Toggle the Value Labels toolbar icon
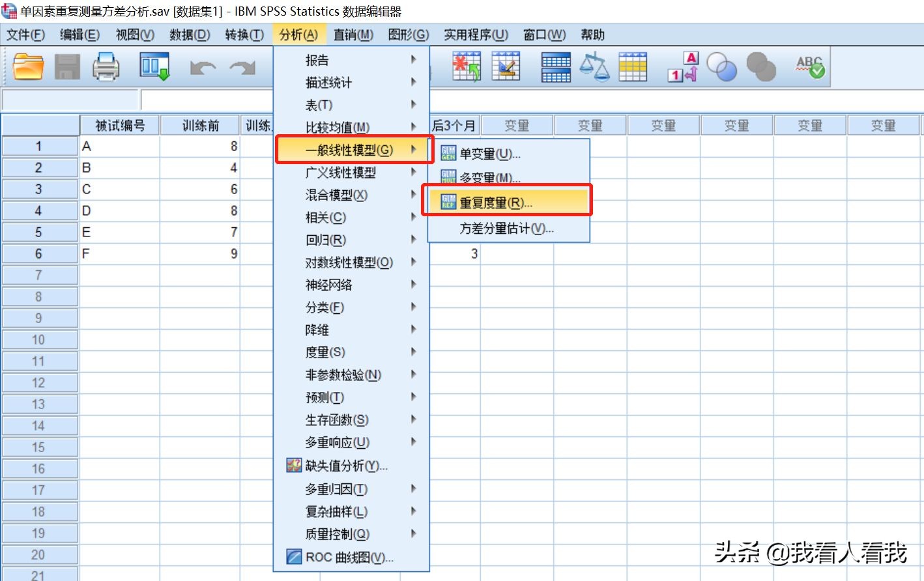Screen dimensions: 924x581 coord(683,66)
